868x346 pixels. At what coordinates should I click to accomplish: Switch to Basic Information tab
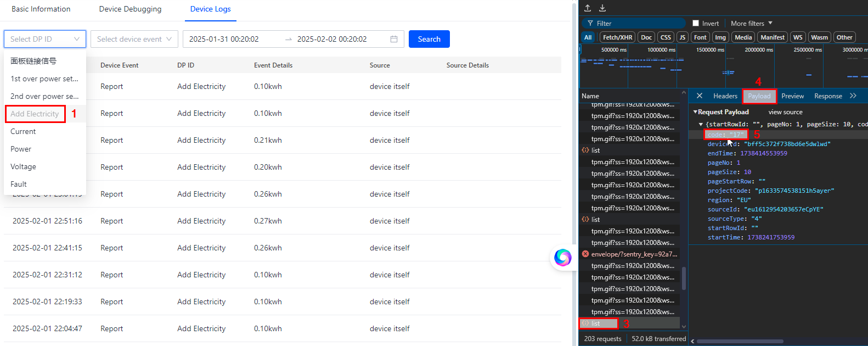click(41, 9)
